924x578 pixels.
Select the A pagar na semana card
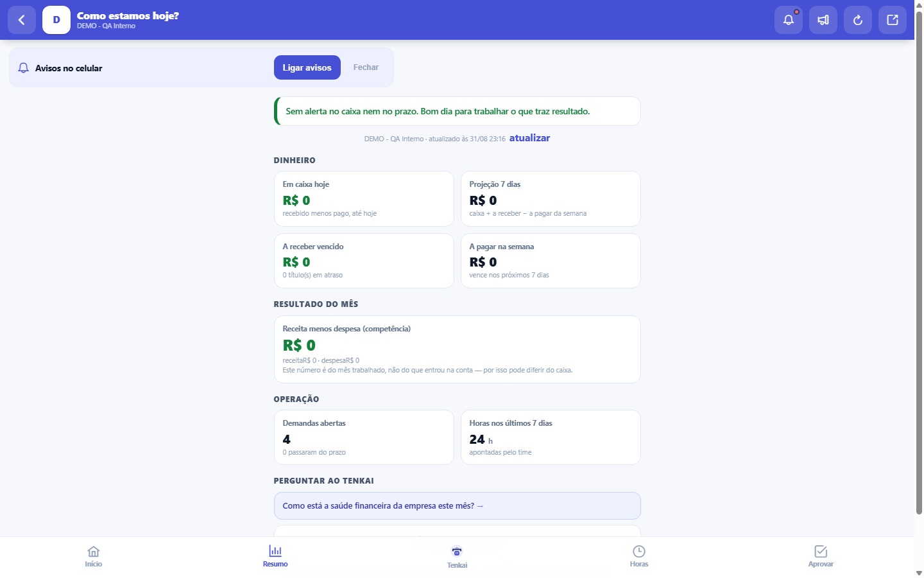551,261
